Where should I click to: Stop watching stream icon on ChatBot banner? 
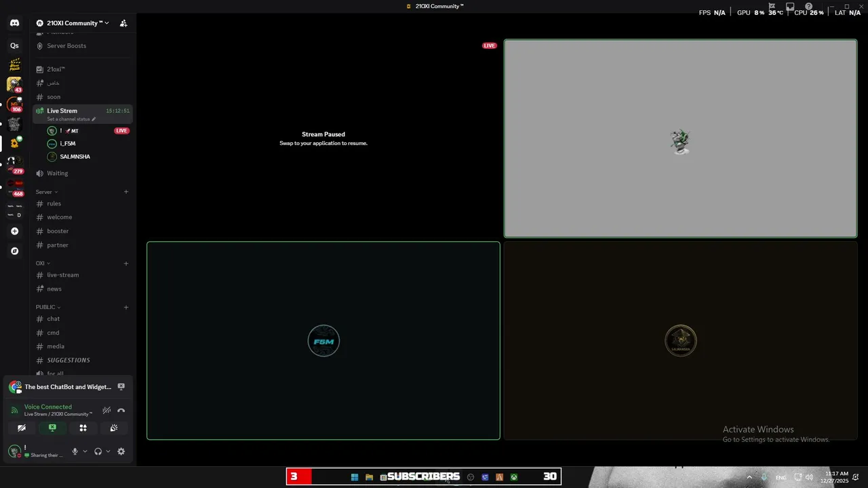point(121,386)
